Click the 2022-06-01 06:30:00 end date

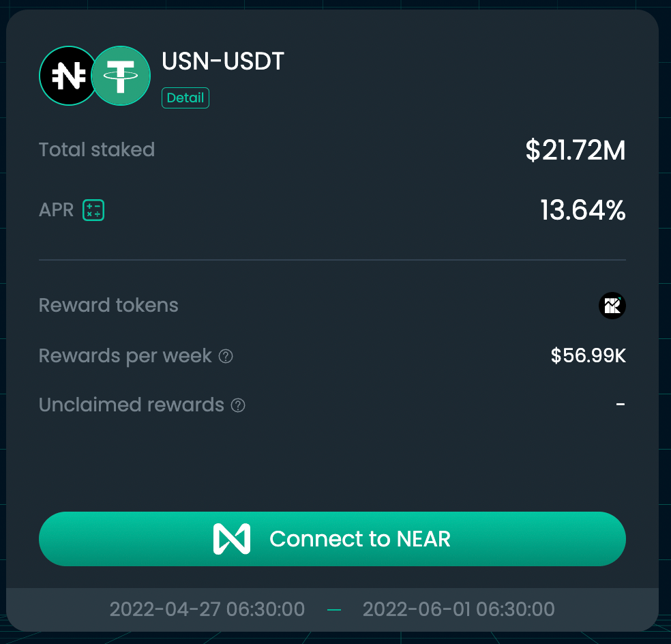(458, 609)
